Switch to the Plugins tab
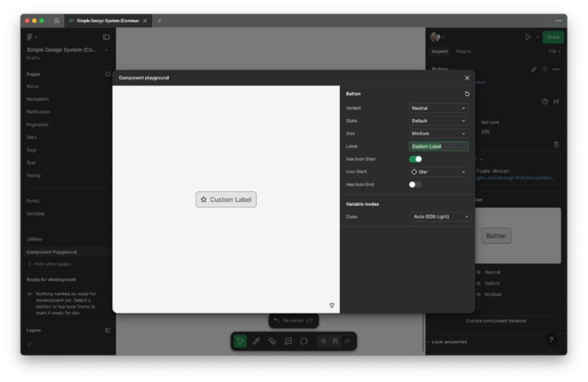Screen dimensions: 588x382 click(x=463, y=51)
